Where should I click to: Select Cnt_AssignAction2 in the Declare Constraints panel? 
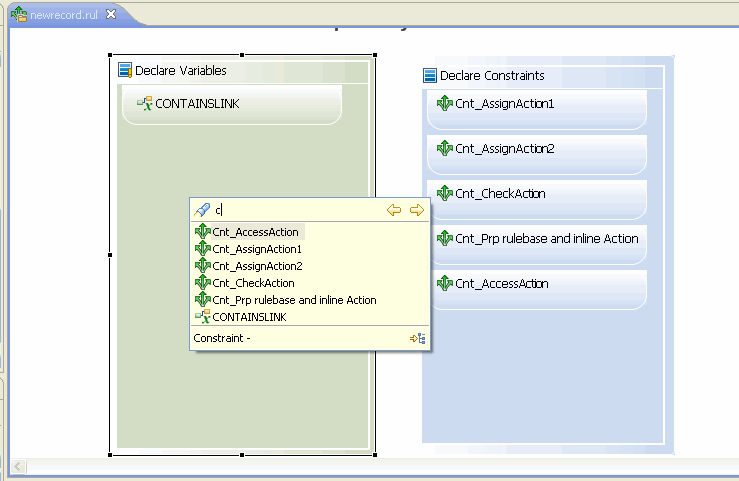pos(537,155)
